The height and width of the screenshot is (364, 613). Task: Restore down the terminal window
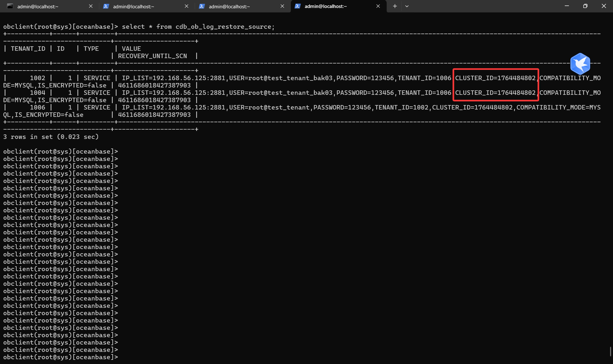point(585,6)
